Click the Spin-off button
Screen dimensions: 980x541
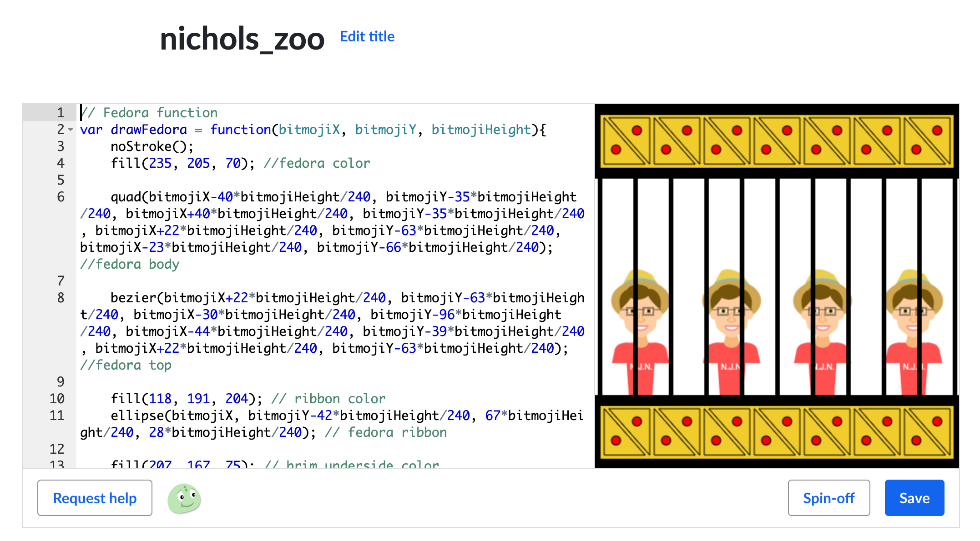828,498
